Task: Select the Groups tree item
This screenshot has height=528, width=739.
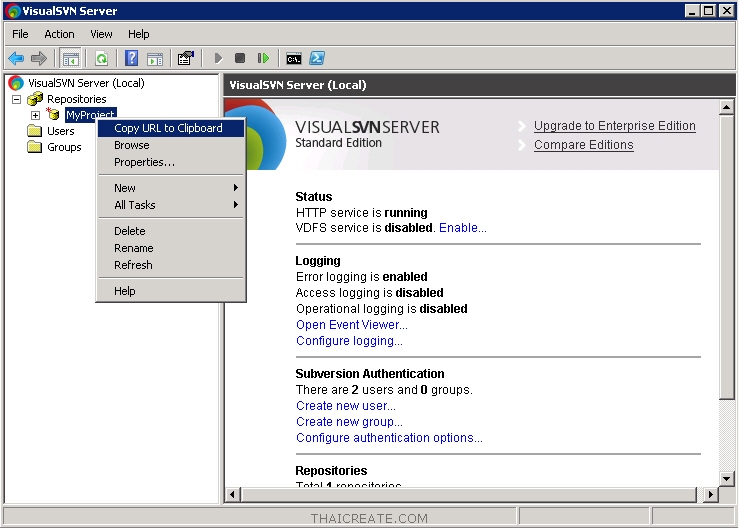Action: 65,147
